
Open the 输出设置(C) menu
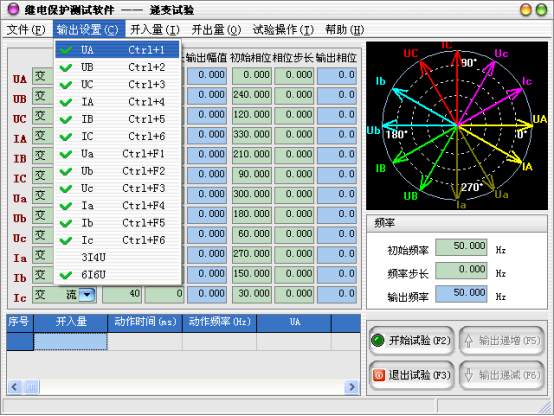pos(89,29)
